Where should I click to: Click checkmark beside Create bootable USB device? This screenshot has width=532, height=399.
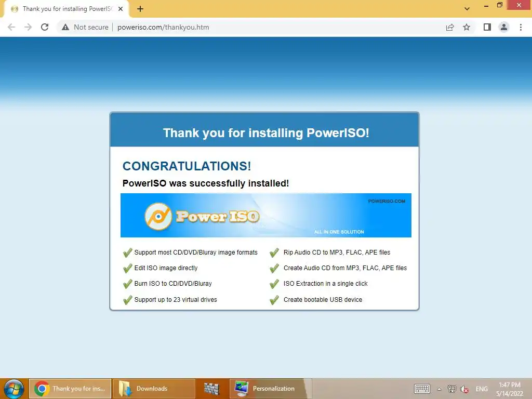tap(274, 300)
